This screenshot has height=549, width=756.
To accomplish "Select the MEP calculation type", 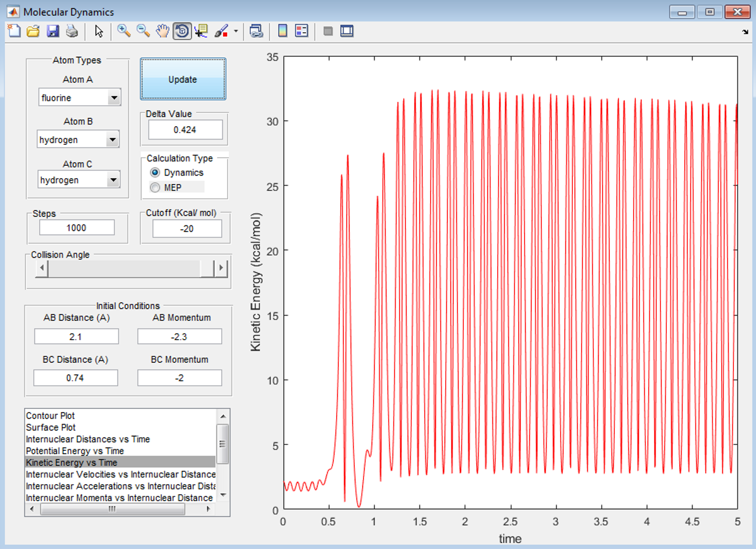I will click(155, 187).
